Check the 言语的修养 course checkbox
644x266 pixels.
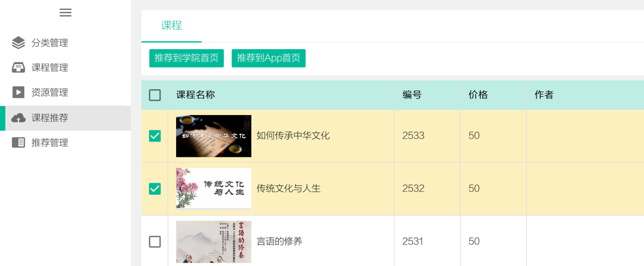coord(155,242)
